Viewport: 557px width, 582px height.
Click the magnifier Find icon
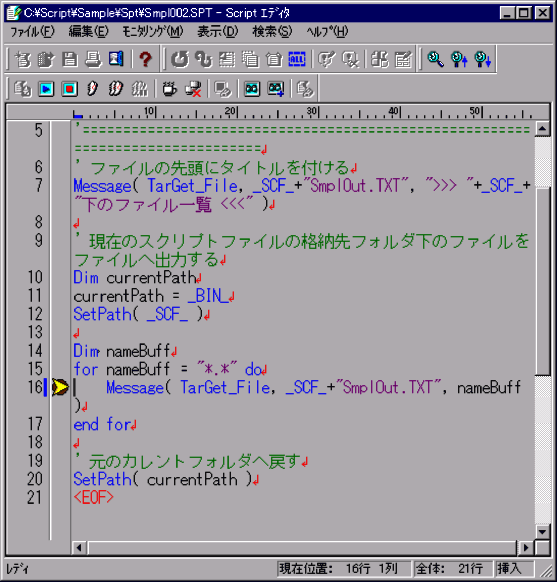[x=435, y=59]
